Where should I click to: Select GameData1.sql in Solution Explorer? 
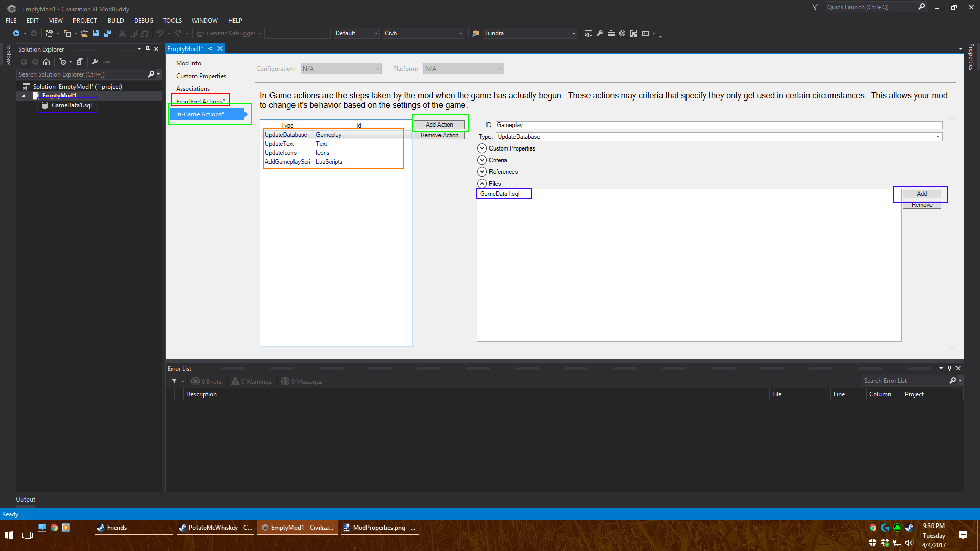tap(71, 105)
